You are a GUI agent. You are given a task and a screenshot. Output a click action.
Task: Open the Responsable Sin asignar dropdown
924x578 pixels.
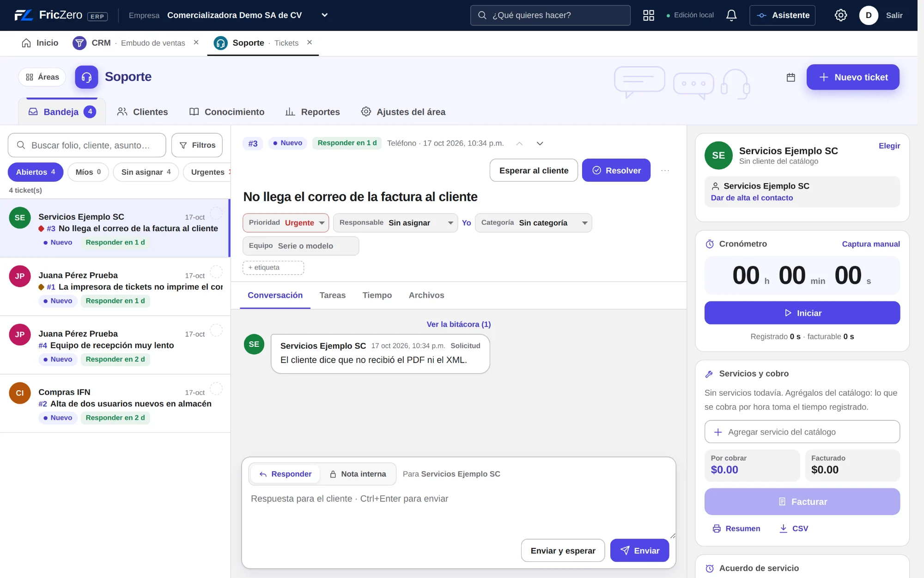click(395, 223)
